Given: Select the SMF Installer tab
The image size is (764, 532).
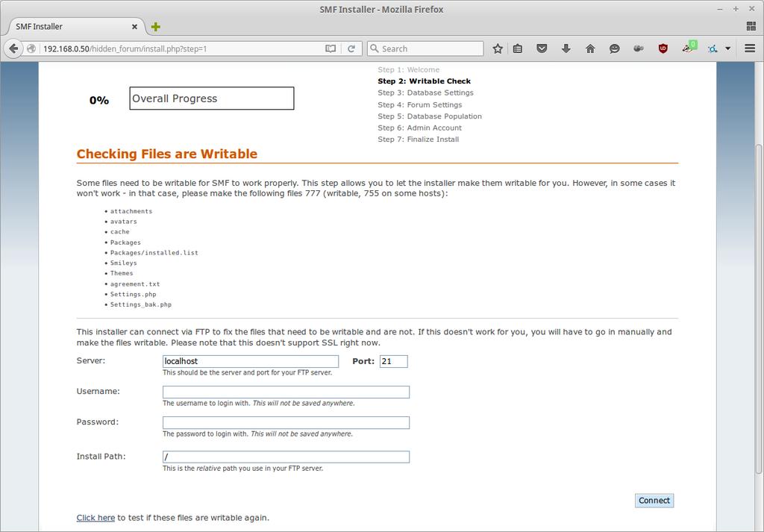Looking at the screenshot, I should (x=73, y=27).
